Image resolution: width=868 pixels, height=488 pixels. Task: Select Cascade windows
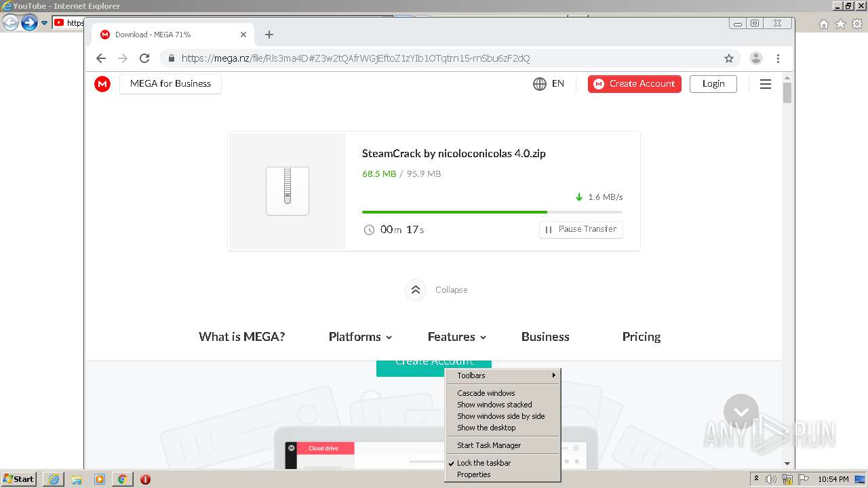pos(502,393)
